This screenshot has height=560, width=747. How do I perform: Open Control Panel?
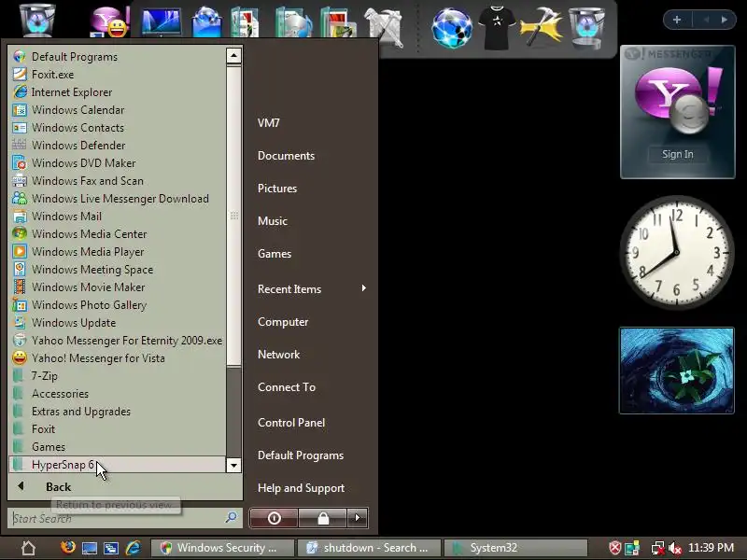click(x=291, y=423)
